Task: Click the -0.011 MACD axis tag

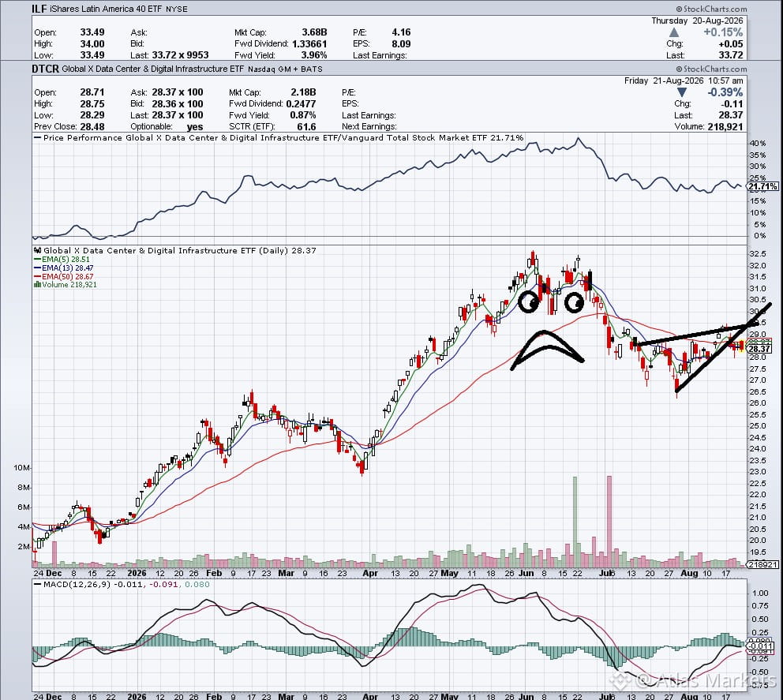Action: click(x=760, y=646)
